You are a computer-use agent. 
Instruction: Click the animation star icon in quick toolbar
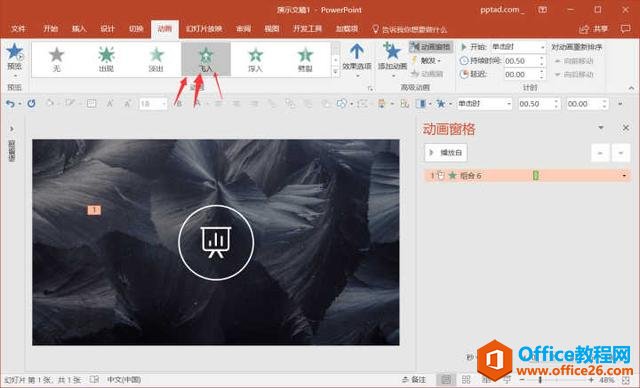[x=441, y=104]
